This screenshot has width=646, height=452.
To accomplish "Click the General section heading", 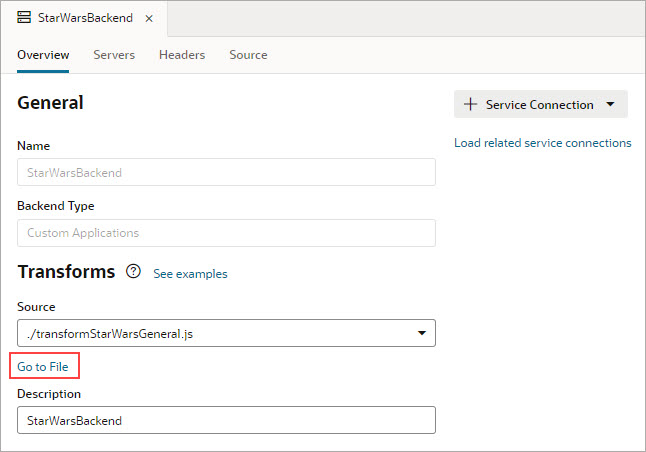I will coord(50,102).
